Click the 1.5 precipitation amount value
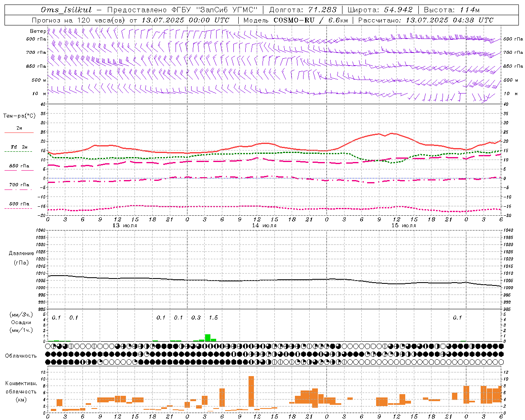 point(213,317)
